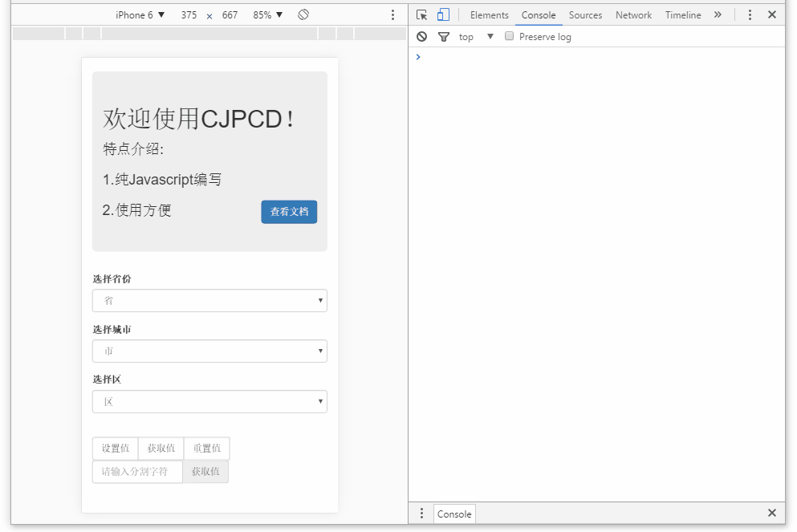This screenshot has height=532, width=797.
Task: Open the drawer options dots menu
Action: point(421,514)
